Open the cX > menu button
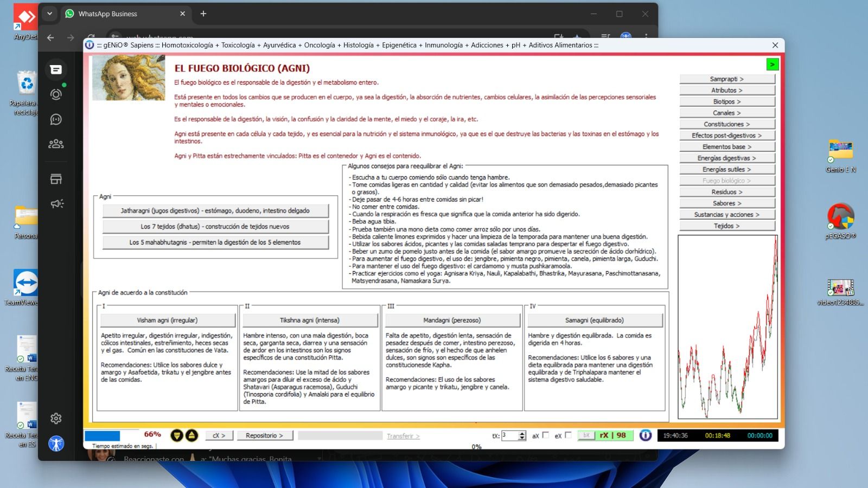 [219, 435]
